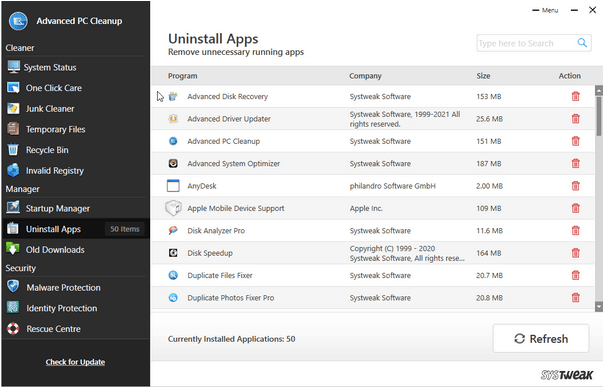This screenshot has height=390, width=609.
Task: Select the Duplicate Files Fixer app icon
Action: point(173,275)
